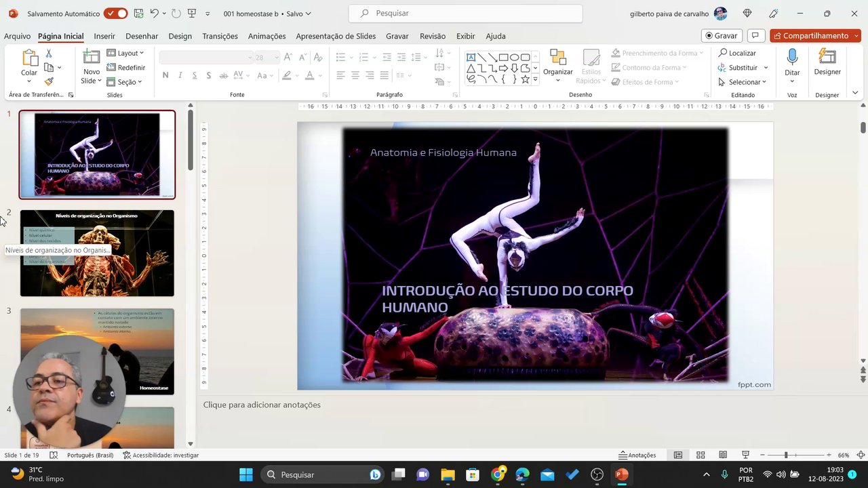Open Microsoft Edge from the taskbar
Image resolution: width=868 pixels, height=488 pixels.
pyautogui.click(x=522, y=474)
